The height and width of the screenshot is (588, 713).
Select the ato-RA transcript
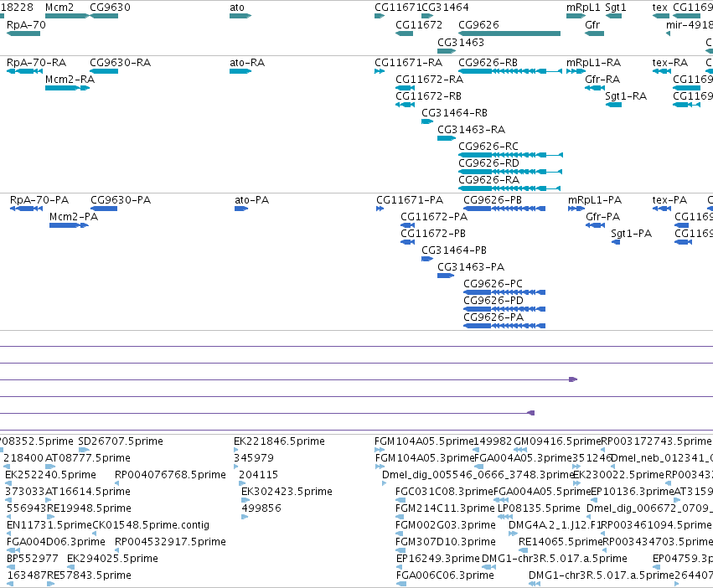[x=240, y=71]
